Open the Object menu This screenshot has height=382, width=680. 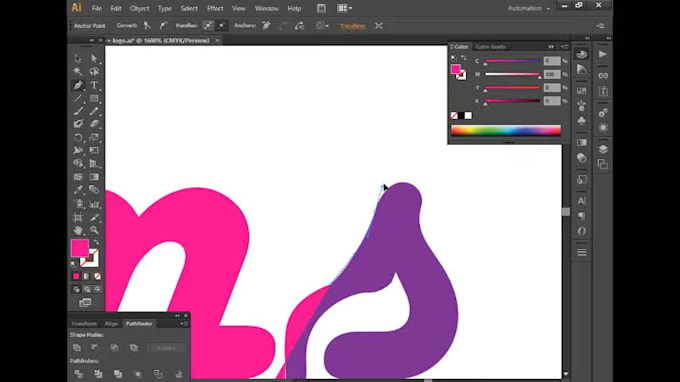point(139,8)
